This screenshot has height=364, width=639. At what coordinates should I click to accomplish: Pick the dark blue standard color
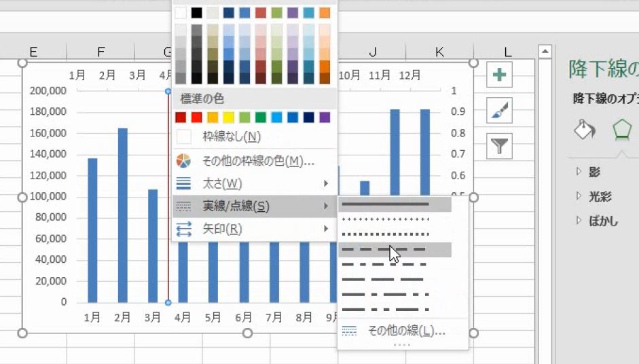[309, 117]
